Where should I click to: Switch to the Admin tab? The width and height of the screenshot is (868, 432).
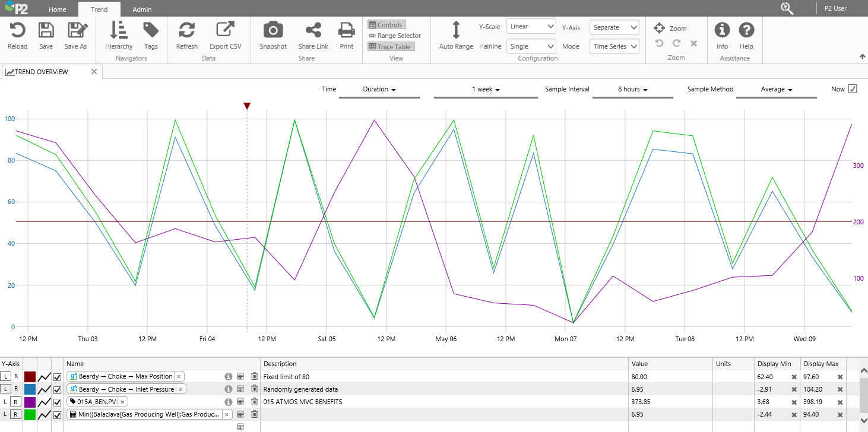(142, 9)
